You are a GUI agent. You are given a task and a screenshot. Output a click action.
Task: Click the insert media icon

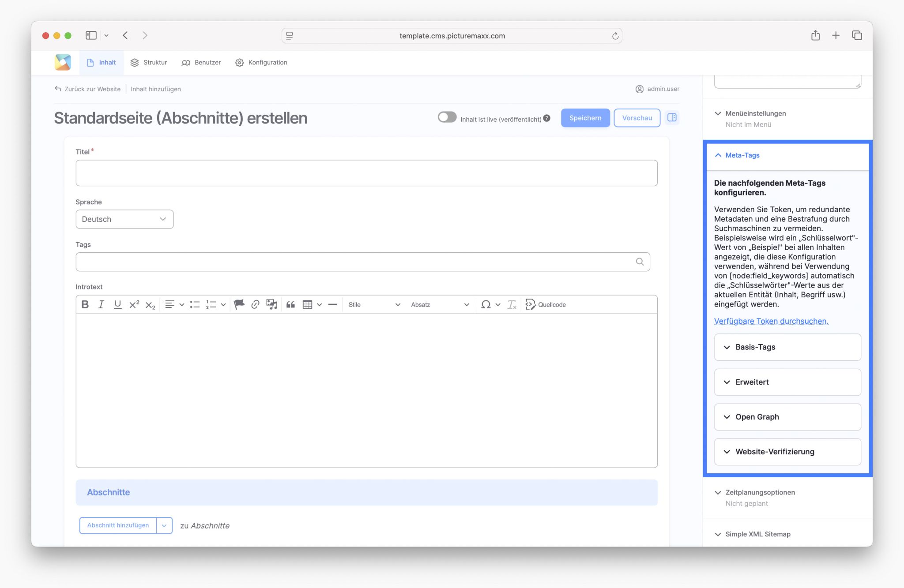click(x=271, y=304)
